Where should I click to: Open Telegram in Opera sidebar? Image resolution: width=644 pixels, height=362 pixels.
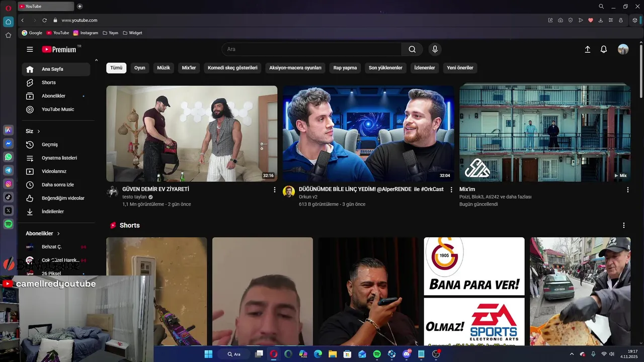point(8,170)
